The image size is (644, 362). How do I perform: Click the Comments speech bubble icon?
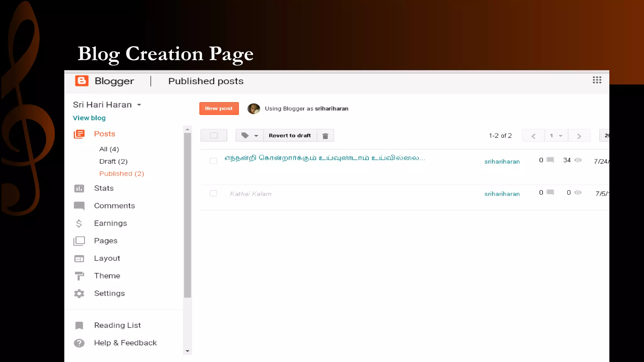[x=79, y=206]
